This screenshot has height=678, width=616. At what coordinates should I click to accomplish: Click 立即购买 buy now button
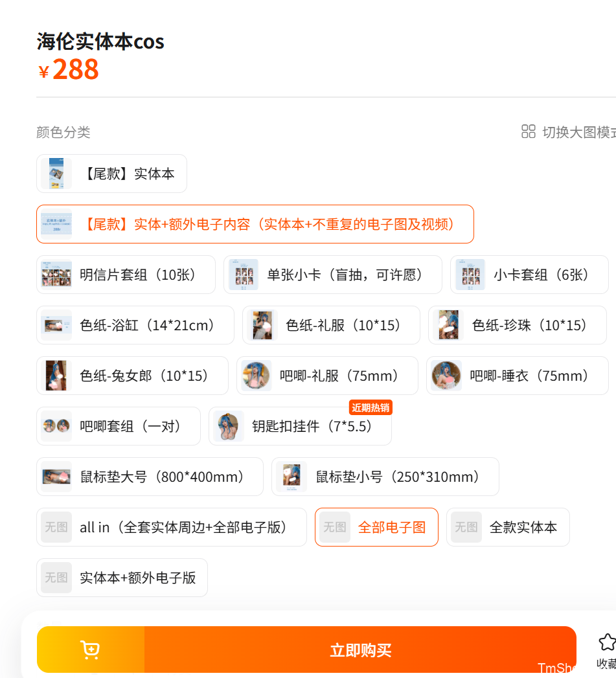coord(360,650)
